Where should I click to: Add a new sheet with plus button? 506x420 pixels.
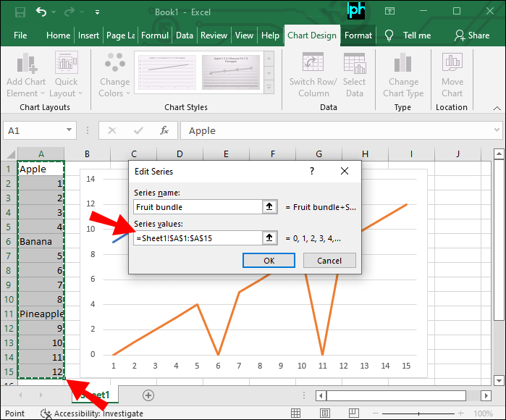pyautogui.click(x=148, y=395)
